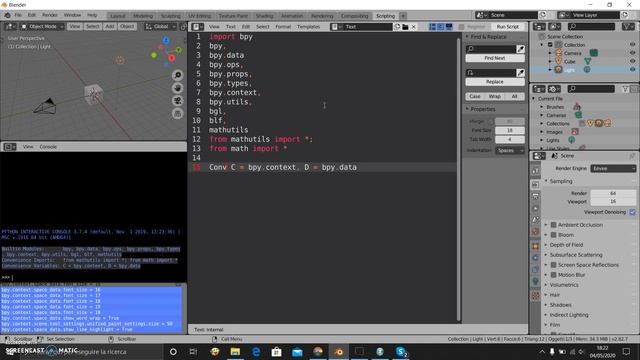Open the Render properties tab icon
This screenshot has width=640, height=360.
point(536,184)
